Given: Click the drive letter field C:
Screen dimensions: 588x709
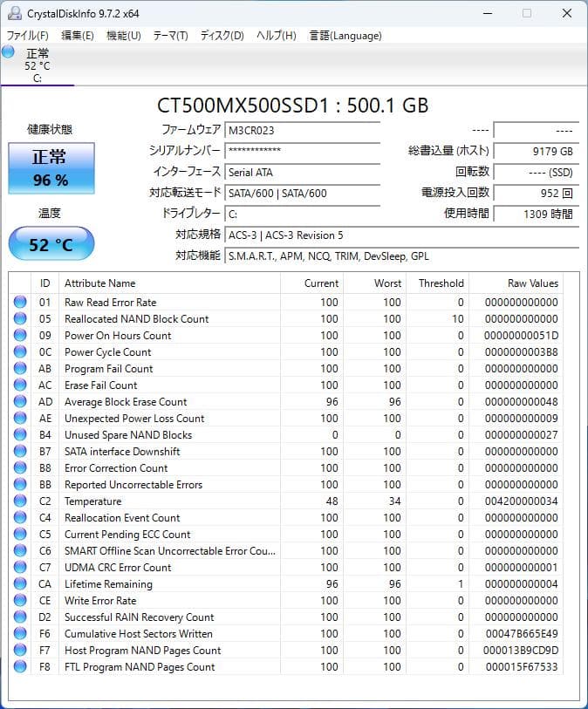Looking at the screenshot, I should click(302, 214).
